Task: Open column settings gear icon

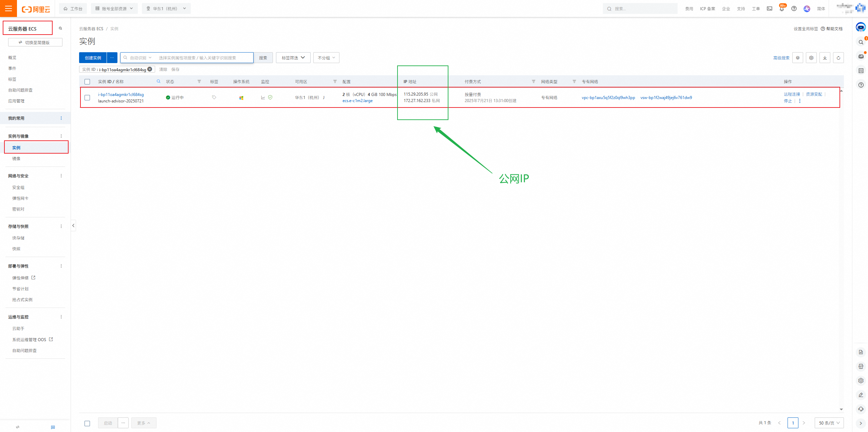Action: pyautogui.click(x=811, y=58)
